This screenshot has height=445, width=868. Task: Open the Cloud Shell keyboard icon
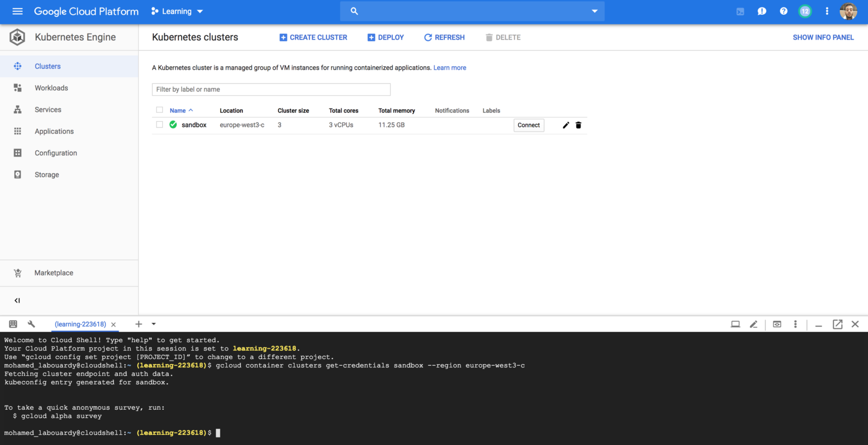tap(13, 324)
